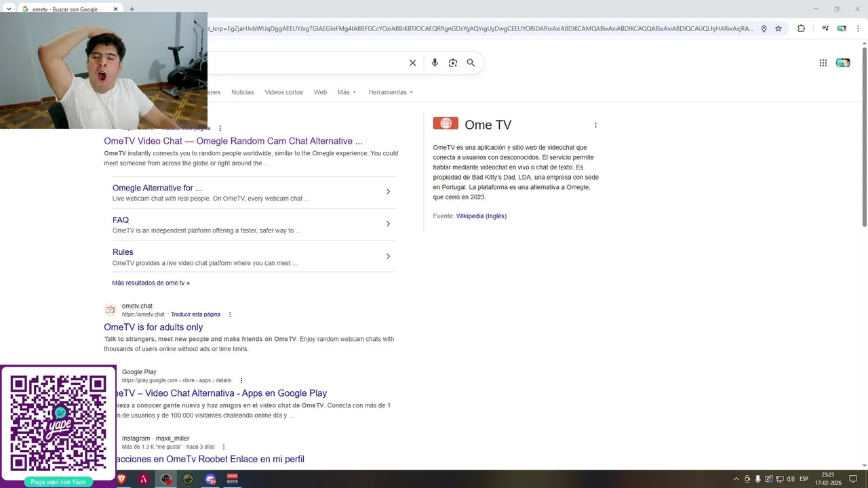Expand the Herramientas dropdown

(391, 92)
